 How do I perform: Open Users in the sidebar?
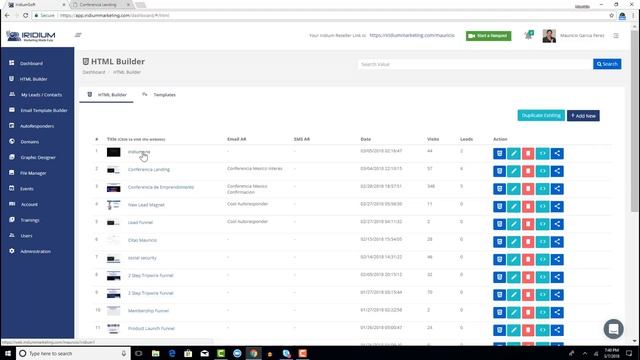(x=26, y=236)
